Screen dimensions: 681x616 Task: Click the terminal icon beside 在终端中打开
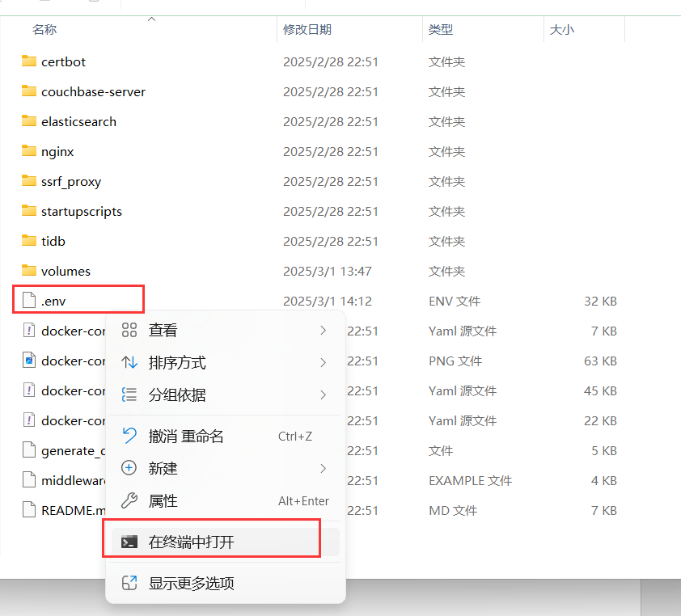(x=129, y=542)
